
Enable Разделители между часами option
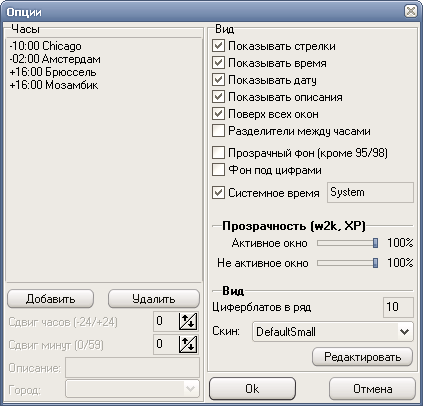pos(218,131)
